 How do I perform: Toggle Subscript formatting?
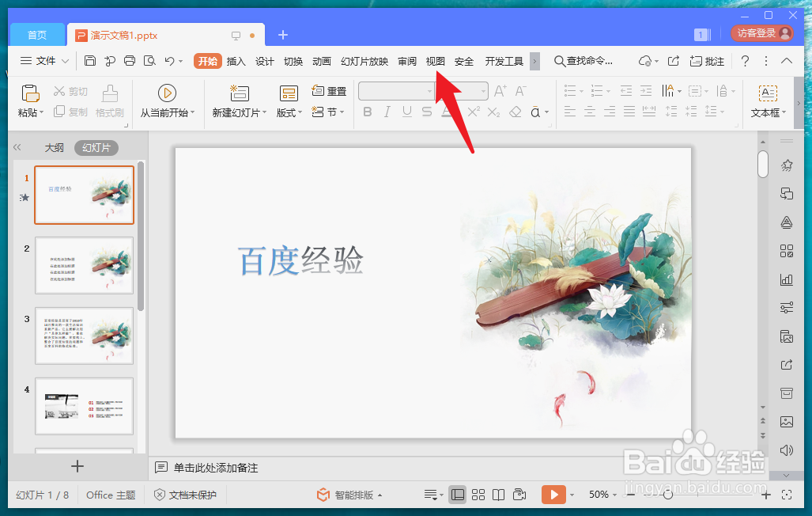493,112
